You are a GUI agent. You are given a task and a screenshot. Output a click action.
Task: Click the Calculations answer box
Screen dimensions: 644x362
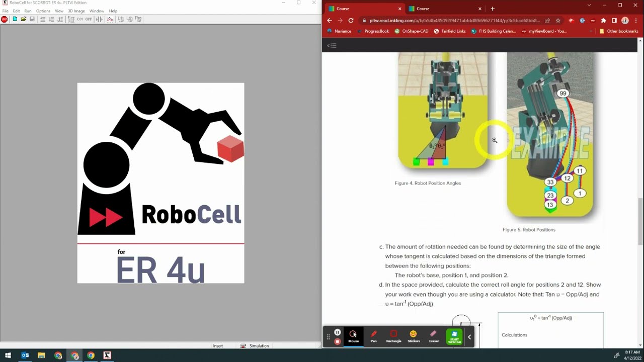pyautogui.click(x=551, y=330)
